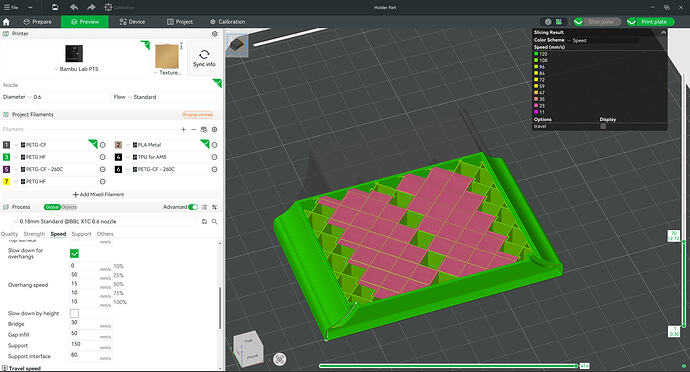Toggle the travel display checkbox

603,126
